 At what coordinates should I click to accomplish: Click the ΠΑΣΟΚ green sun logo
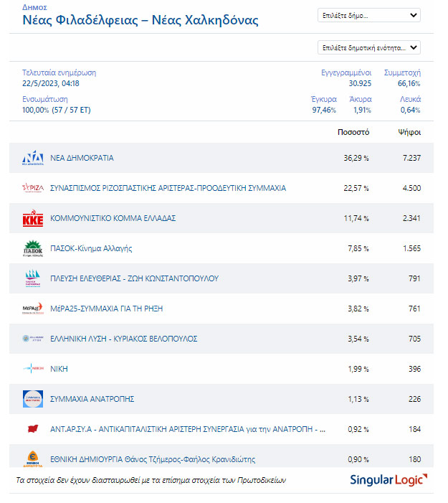pyautogui.click(x=33, y=248)
